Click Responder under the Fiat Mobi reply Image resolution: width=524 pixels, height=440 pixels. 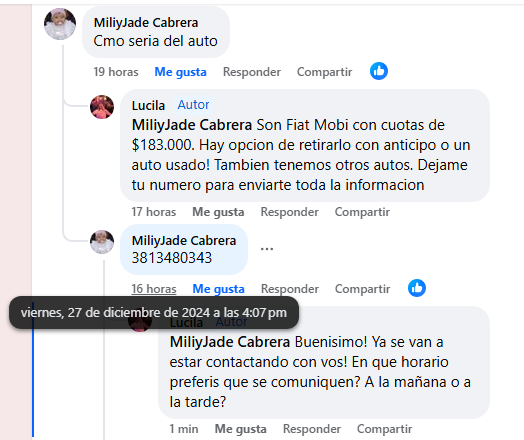[x=290, y=212]
